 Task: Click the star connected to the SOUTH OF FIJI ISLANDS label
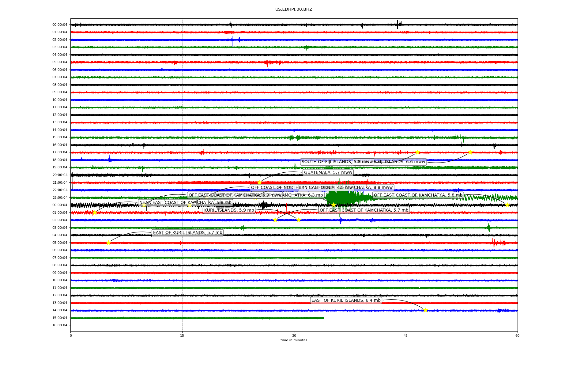point(417,152)
